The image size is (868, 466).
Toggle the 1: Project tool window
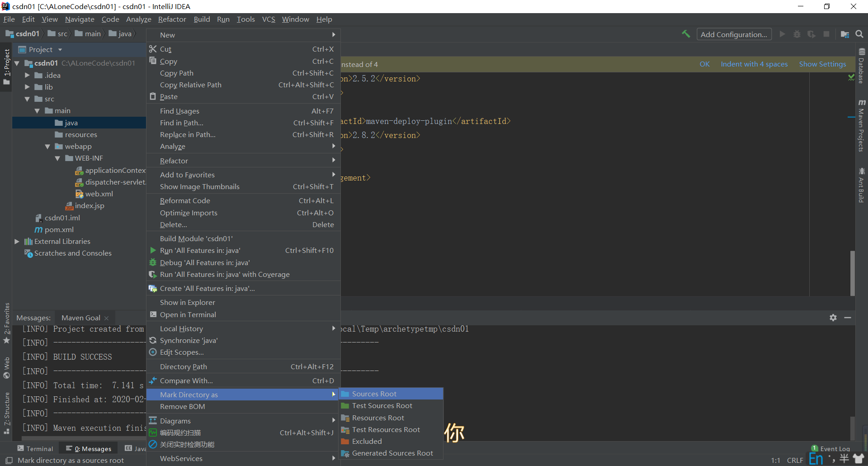click(6, 67)
